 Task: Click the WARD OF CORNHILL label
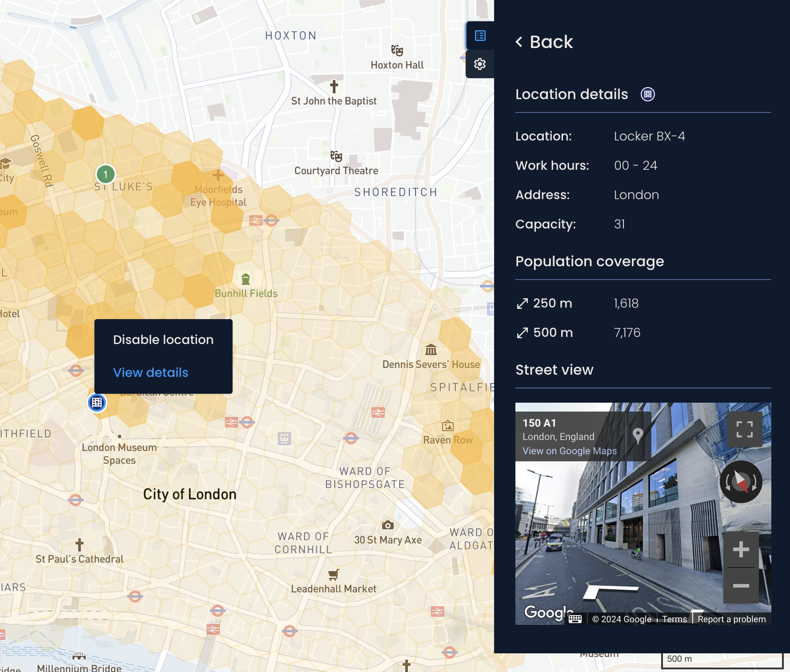pos(303,543)
